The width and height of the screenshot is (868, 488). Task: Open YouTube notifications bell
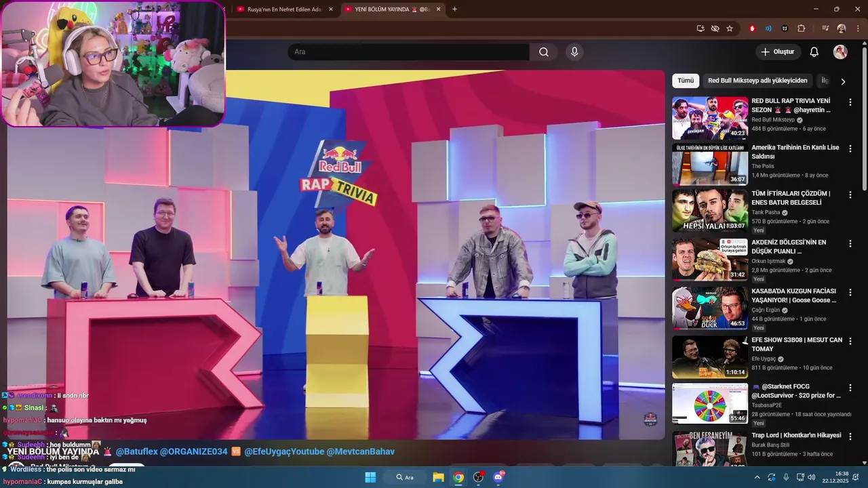814,52
